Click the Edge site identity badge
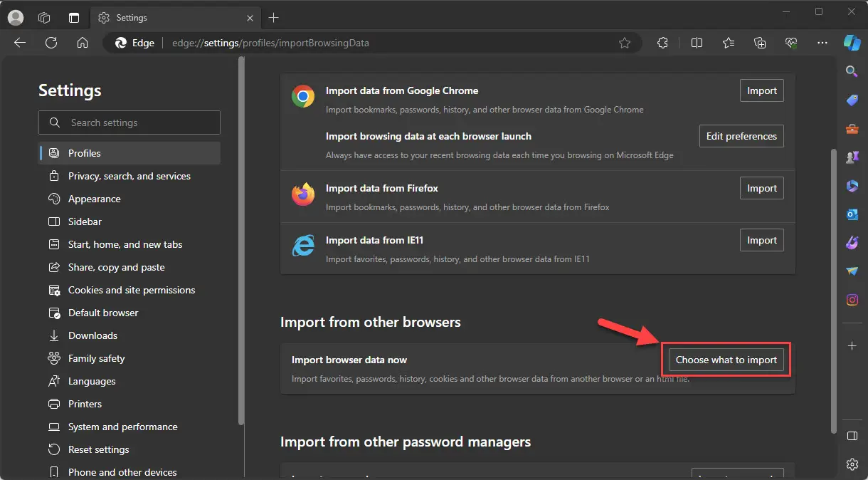 pyautogui.click(x=135, y=43)
